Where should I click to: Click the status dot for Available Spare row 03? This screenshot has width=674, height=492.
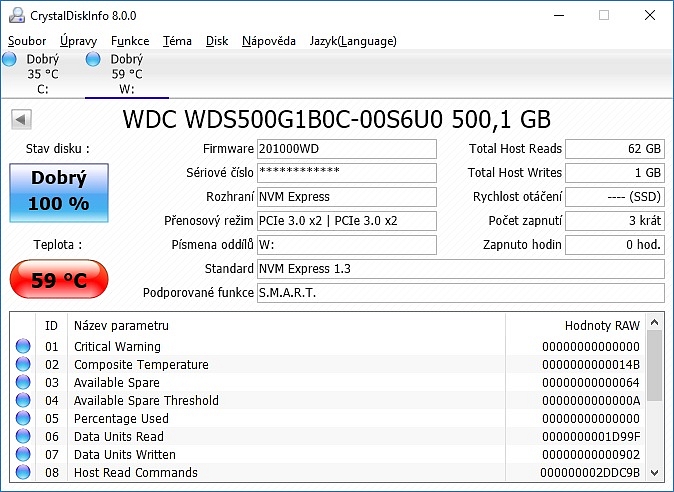(x=23, y=382)
